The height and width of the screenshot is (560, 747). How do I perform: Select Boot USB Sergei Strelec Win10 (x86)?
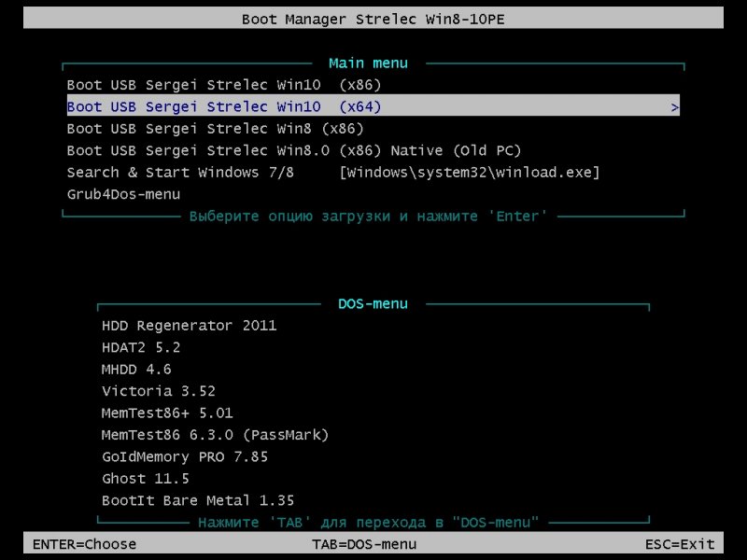coord(224,85)
